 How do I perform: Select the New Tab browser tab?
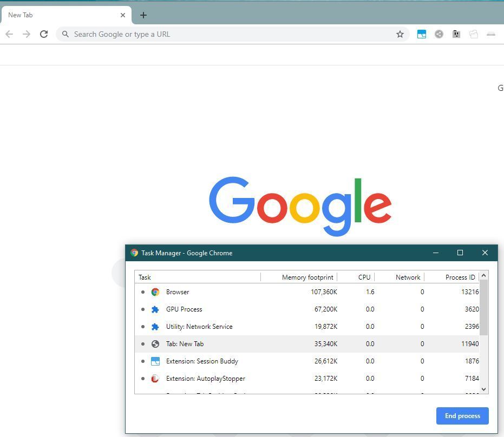[x=66, y=15]
